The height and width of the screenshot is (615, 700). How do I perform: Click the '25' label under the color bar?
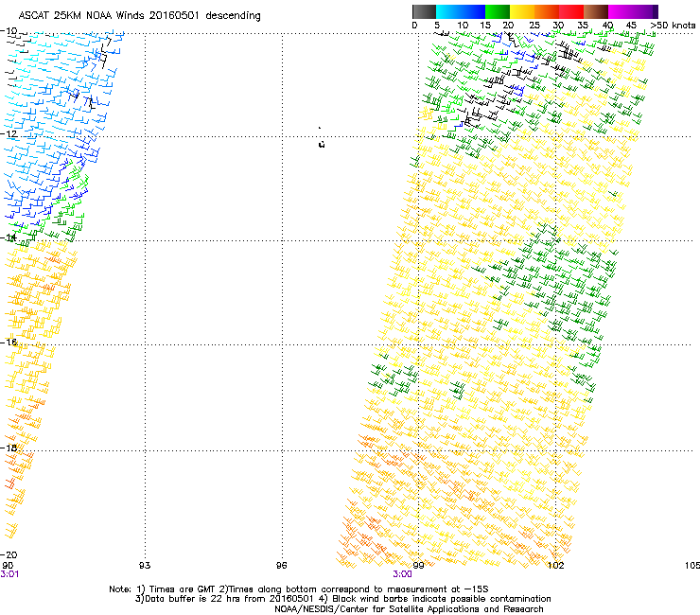(x=534, y=26)
